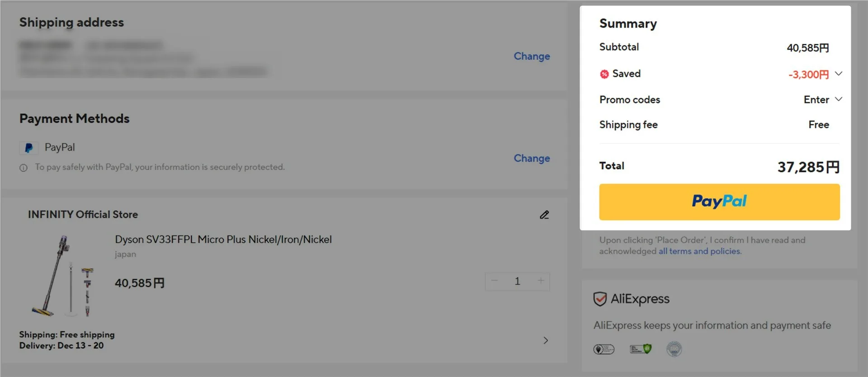Click the round seal security badge
Image resolution: width=868 pixels, height=377 pixels.
(x=674, y=349)
